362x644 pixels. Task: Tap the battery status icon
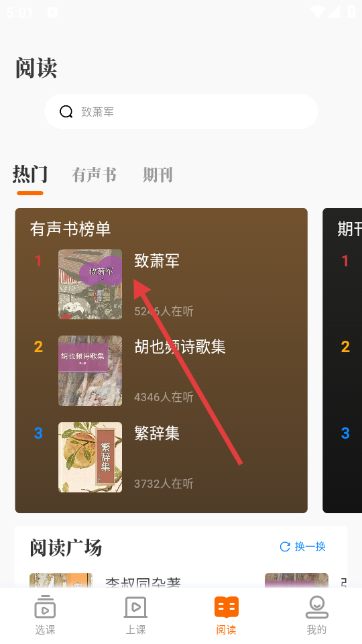point(352,11)
